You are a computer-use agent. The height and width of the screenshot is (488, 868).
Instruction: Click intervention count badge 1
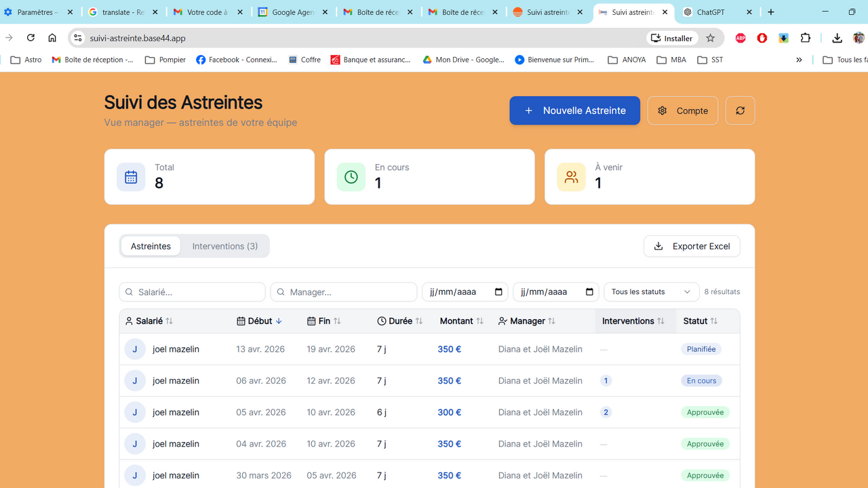(x=606, y=381)
